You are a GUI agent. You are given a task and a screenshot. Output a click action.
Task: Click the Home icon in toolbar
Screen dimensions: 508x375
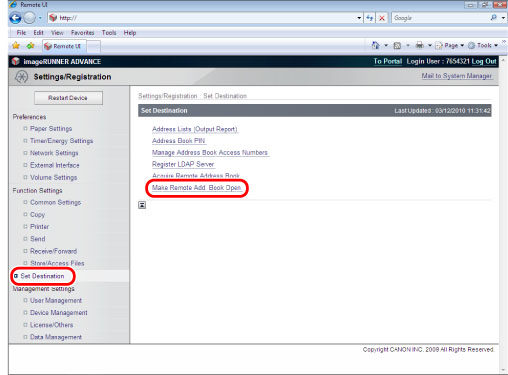pyautogui.click(x=376, y=45)
